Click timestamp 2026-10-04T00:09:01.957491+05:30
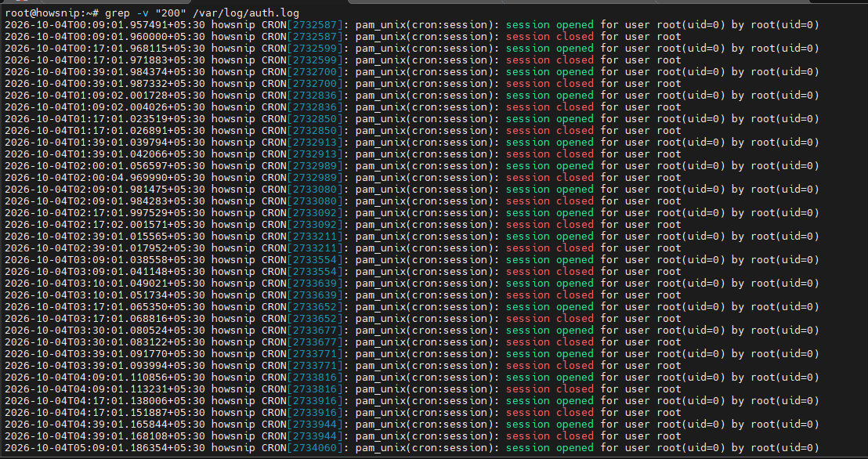The width and height of the screenshot is (868, 459). [x=105, y=25]
